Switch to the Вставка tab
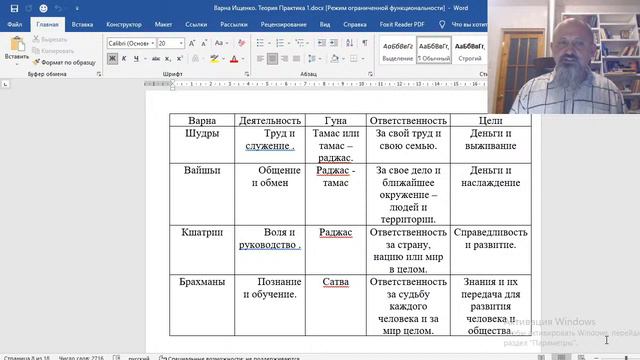Viewport: 640px width, 360px height. (82, 24)
